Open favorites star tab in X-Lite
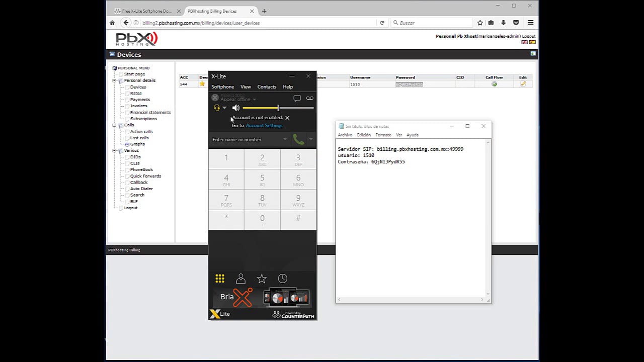The image size is (644, 362). coord(262,279)
